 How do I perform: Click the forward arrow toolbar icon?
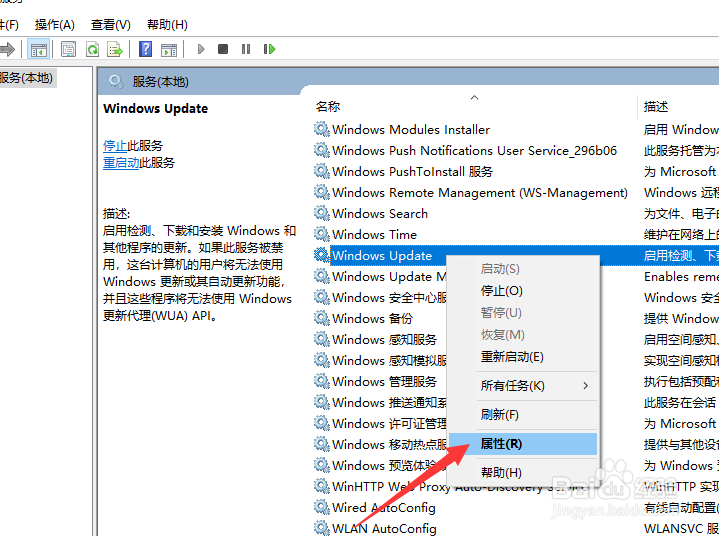[x=6, y=49]
